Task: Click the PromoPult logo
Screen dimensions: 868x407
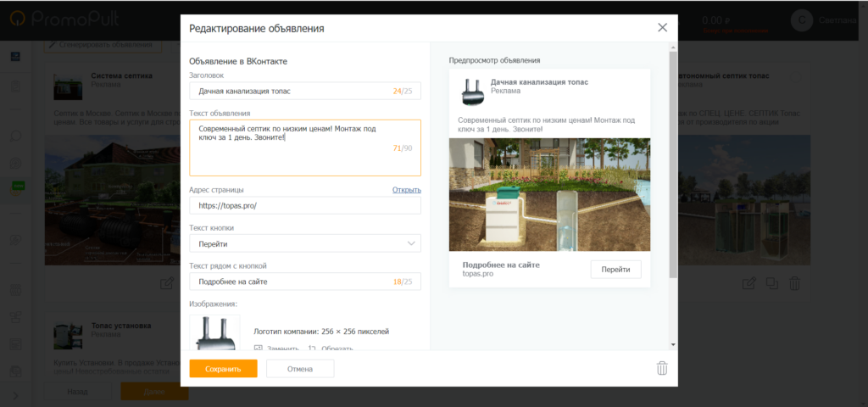Action: (x=64, y=20)
